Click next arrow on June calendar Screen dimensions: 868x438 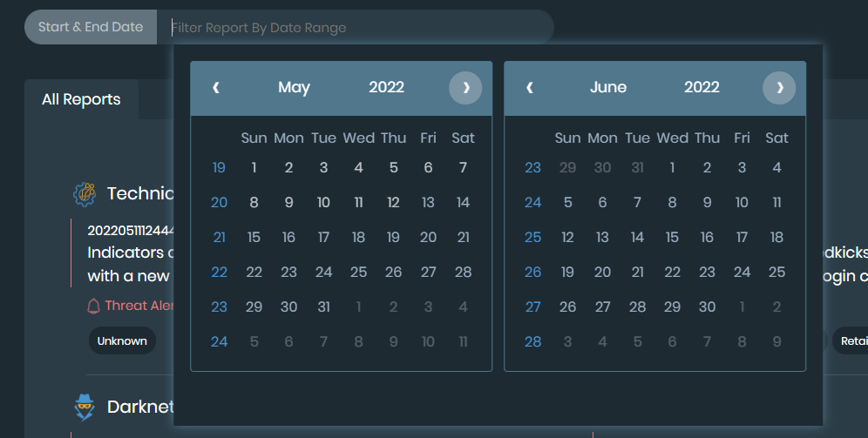tap(779, 87)
